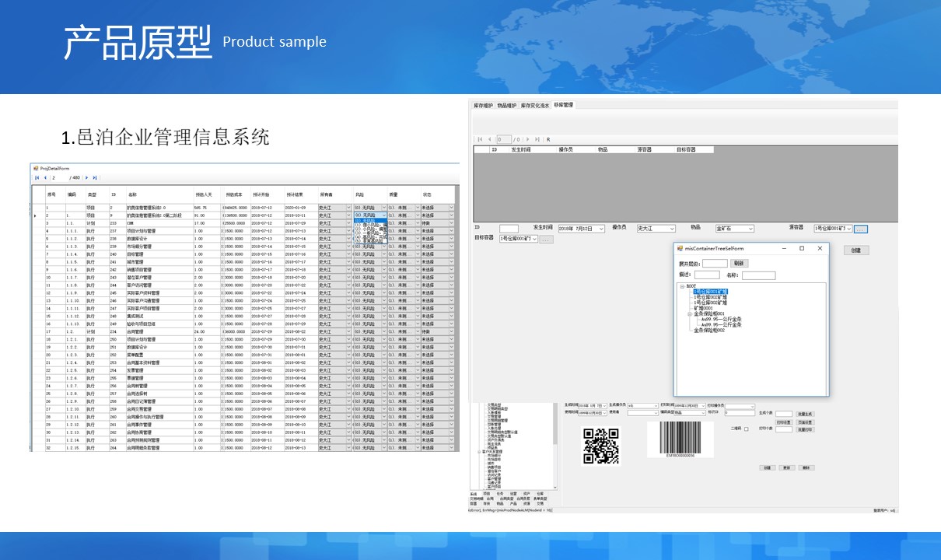Click the 预估成本 column header in ProjDetailForm
941x560 pixels.
[236, 194]
